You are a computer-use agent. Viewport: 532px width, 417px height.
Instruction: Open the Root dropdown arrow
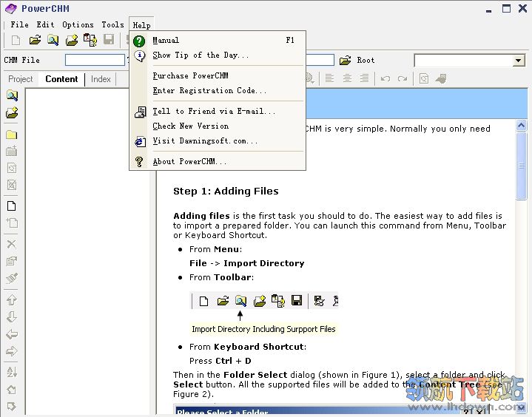(x=518, y=61)
